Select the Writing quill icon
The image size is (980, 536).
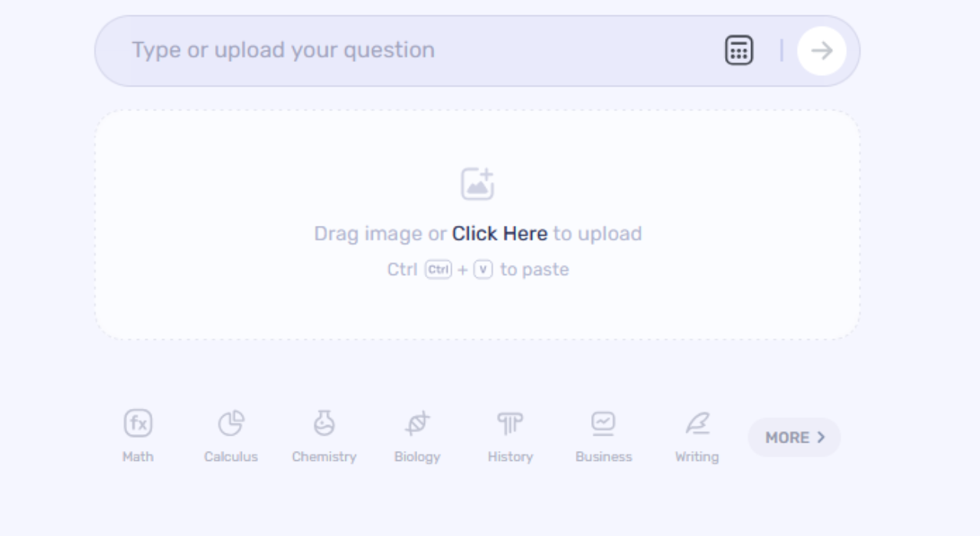697,423
